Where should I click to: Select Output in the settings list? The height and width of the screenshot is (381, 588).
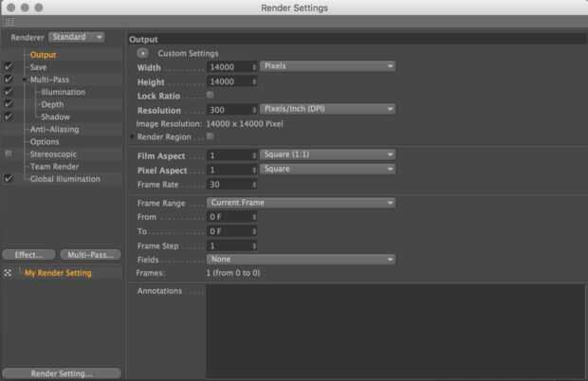coord(43,55)
